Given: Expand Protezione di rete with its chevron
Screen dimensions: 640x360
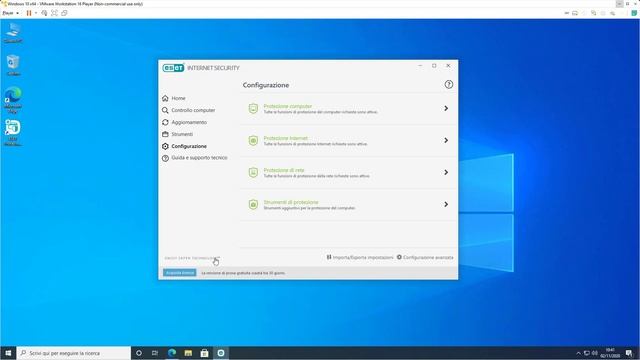Looking at the screenshot, I should coord(446,172).
